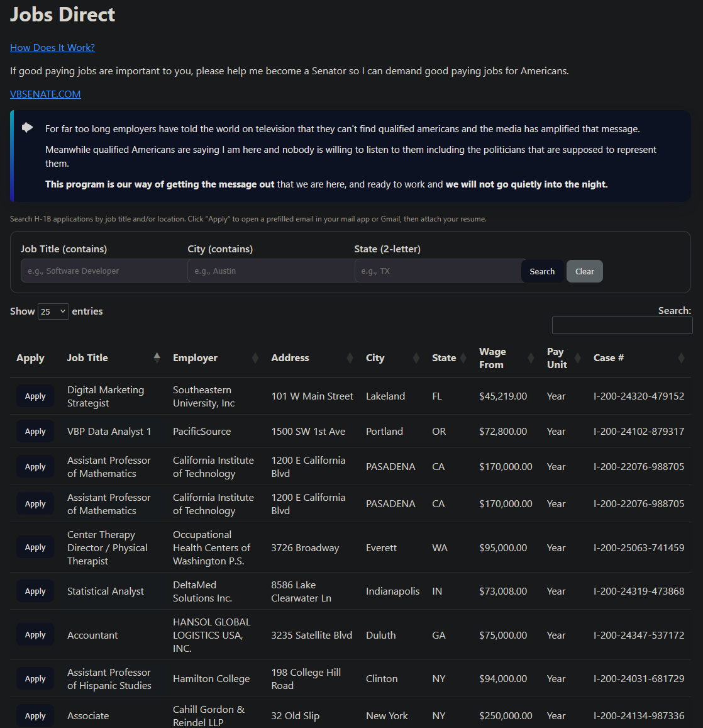Open the Show entries dropdown
The width and height of the screenshot is (703, 728).
(x=53, y=311)
